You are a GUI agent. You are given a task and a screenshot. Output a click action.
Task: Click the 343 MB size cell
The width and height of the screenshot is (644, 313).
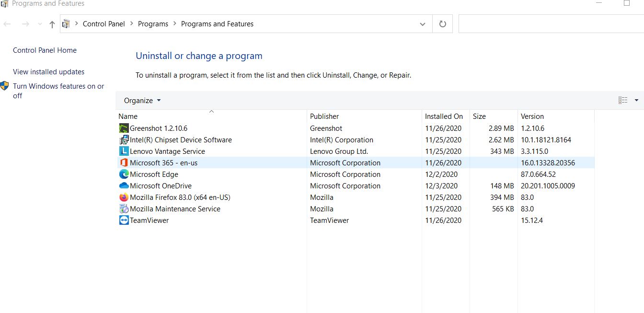click(x=501, y=151)
